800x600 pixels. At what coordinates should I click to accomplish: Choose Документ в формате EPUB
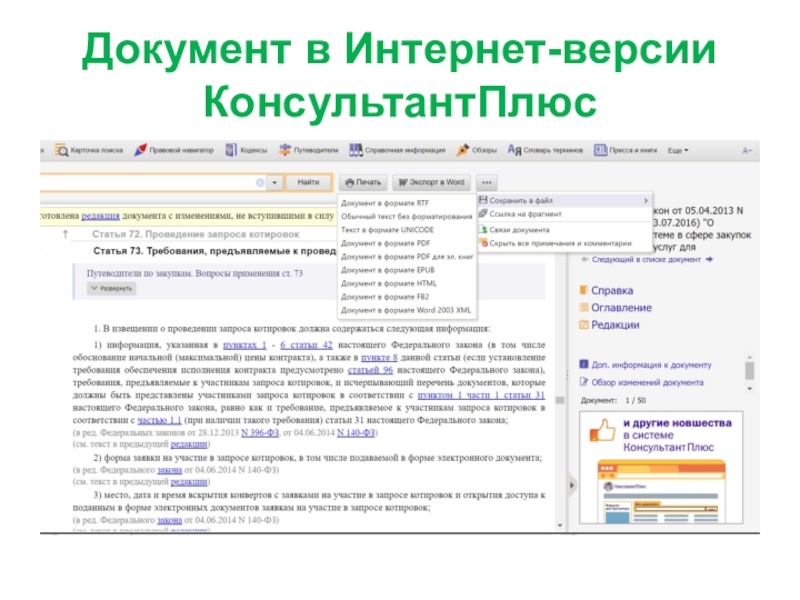[x=388, y=270]
